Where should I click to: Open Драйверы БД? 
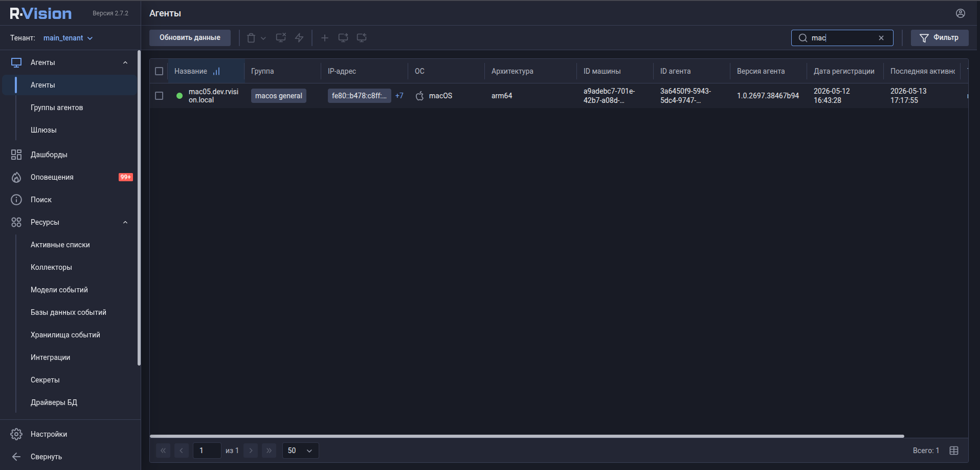[x=54, y=402]
